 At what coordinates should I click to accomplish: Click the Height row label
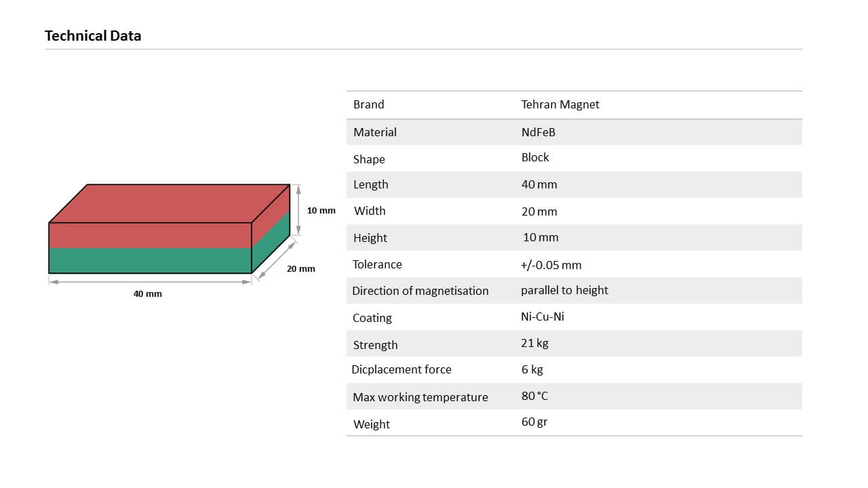click(370, 238)
